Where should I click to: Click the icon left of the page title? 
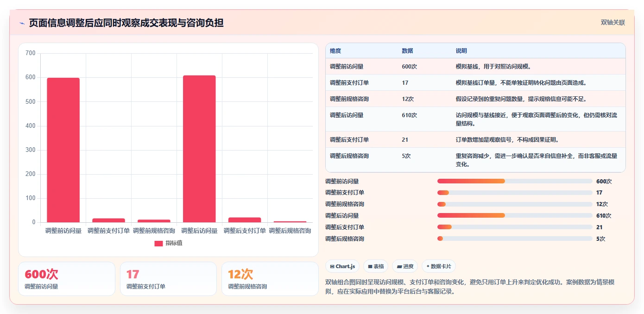[22, 23]
